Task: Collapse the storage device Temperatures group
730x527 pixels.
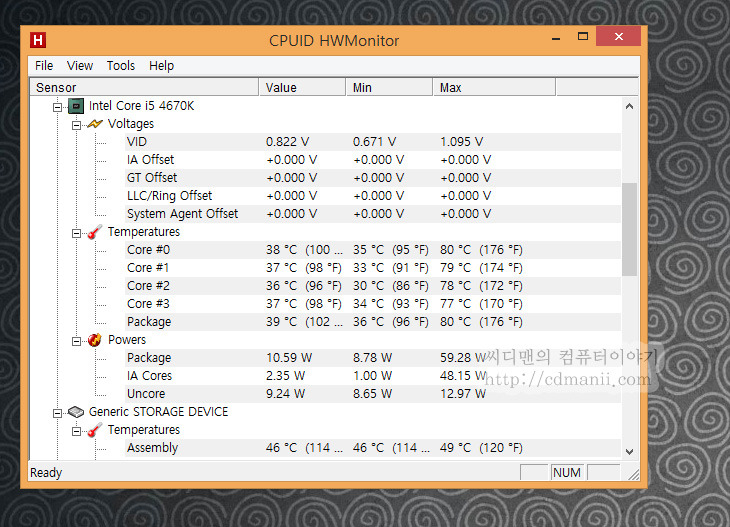Action: (x=76, y=432)
